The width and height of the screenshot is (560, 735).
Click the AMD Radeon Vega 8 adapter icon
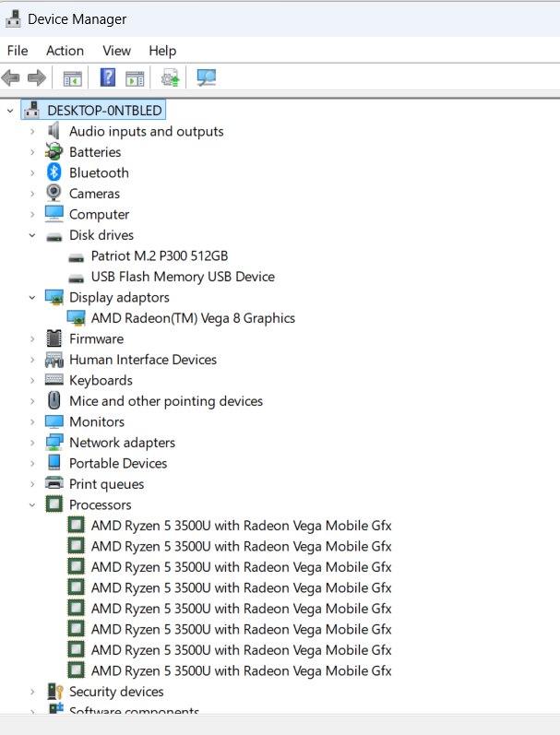[x=76, y=318]
